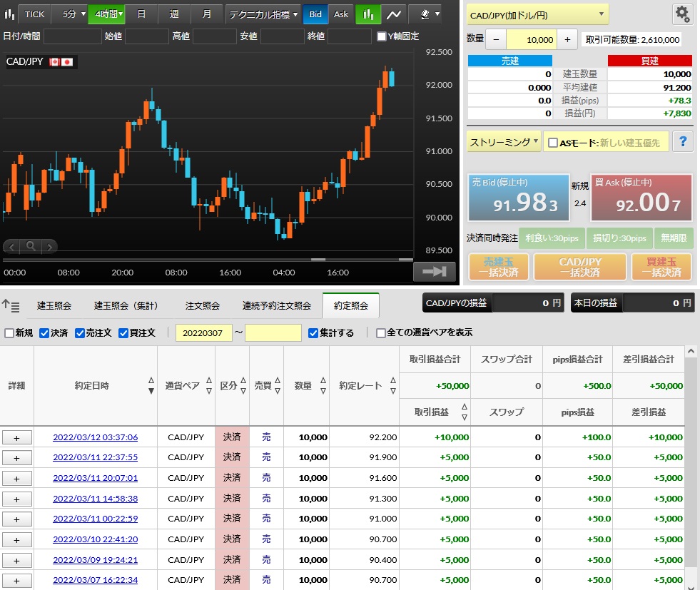Toggle Y軸固定 checkbox
Viewport: 700px width, 590px height.
381,36
